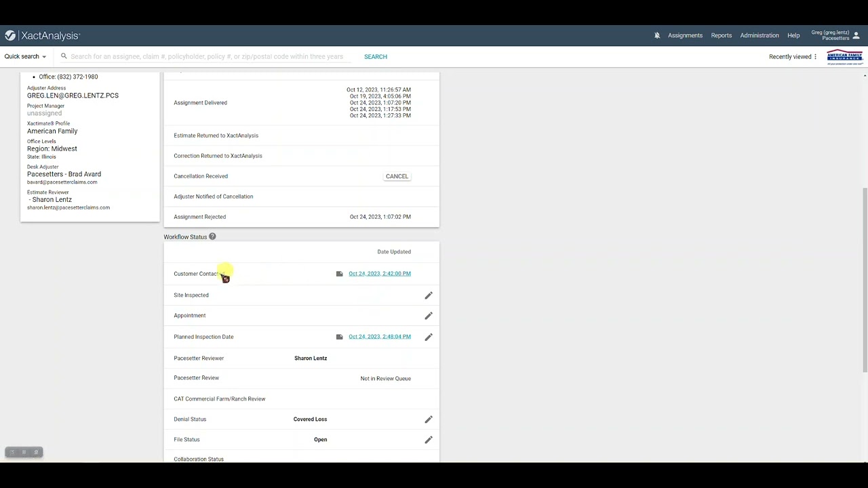Image resolution: width=868 pixels, height=488 pixels.
Task: Click Adjuster Notified of Cancellation label
Action: (213, 197)
